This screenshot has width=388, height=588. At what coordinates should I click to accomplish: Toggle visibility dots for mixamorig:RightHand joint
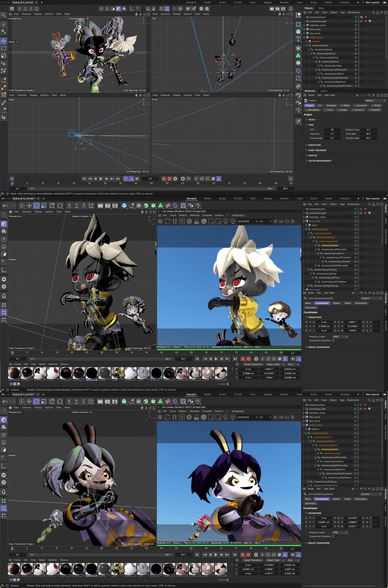(358, 477)
